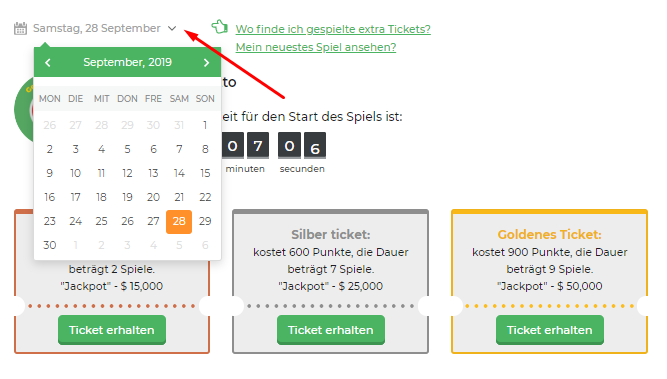Open 'Wo finde ich gespielte extra Tickets?' link
The height and width of the screenshot is (379, 667).
coord(333,29)
